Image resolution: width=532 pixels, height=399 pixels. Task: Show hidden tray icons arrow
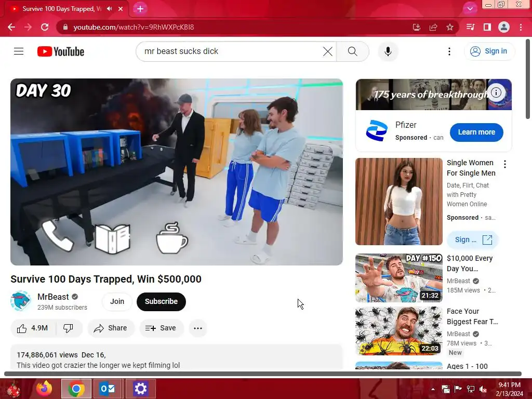433,389
